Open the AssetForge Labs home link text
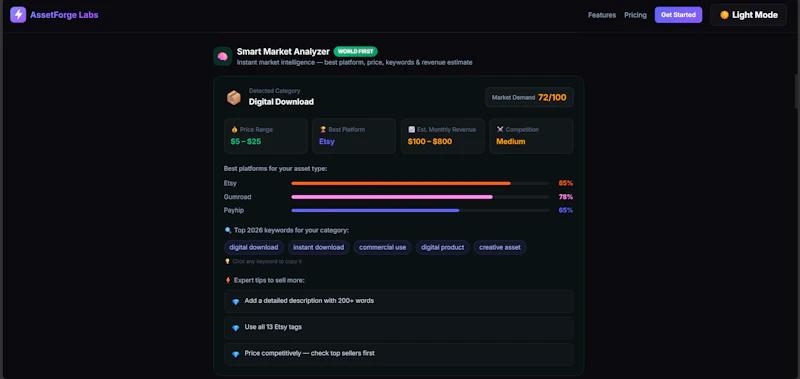Screen dimensions: 800x379 pos(64,15)
